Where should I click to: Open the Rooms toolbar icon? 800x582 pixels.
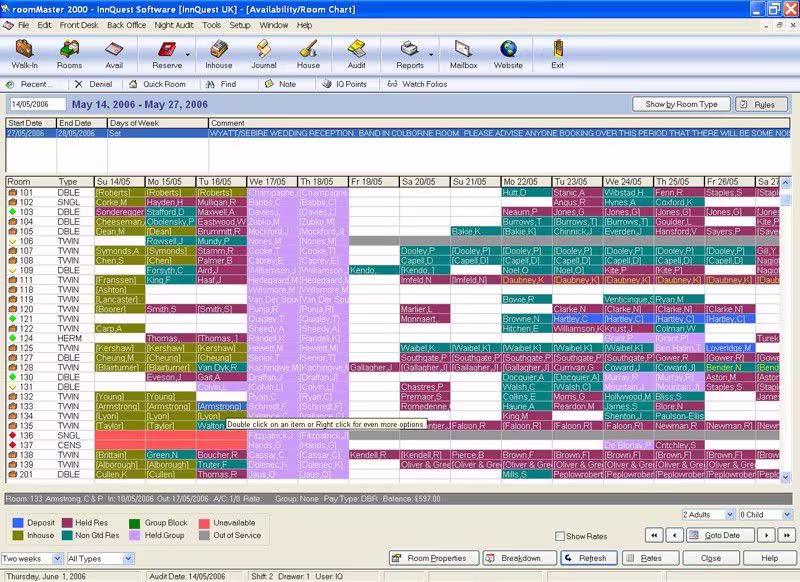(x=69, y=54)
